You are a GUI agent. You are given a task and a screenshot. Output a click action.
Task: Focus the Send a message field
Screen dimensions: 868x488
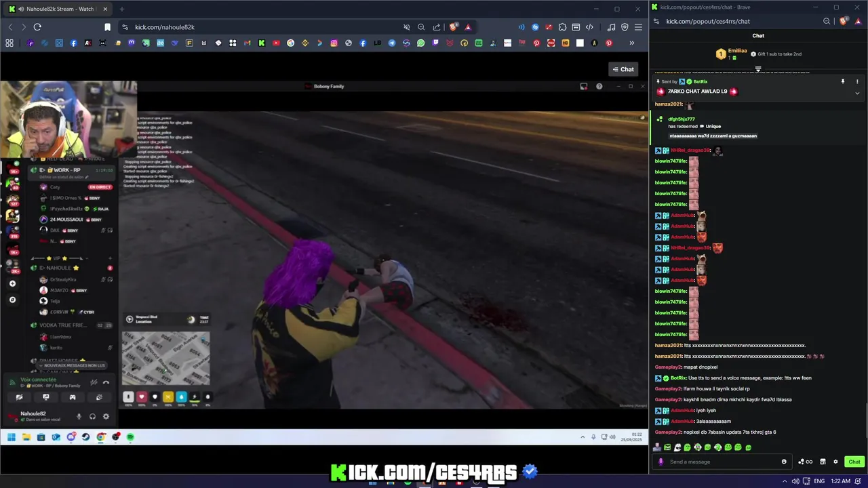(x=722, y=462)
